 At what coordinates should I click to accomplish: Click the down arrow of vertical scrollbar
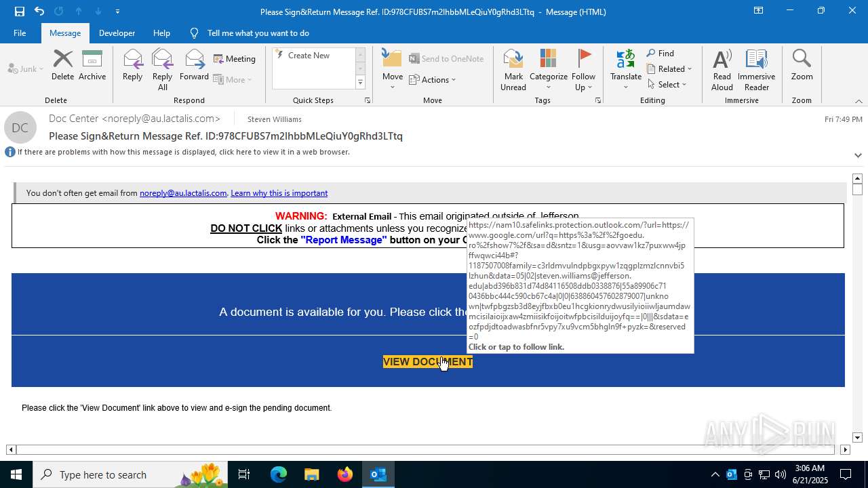tap(857, 438)
